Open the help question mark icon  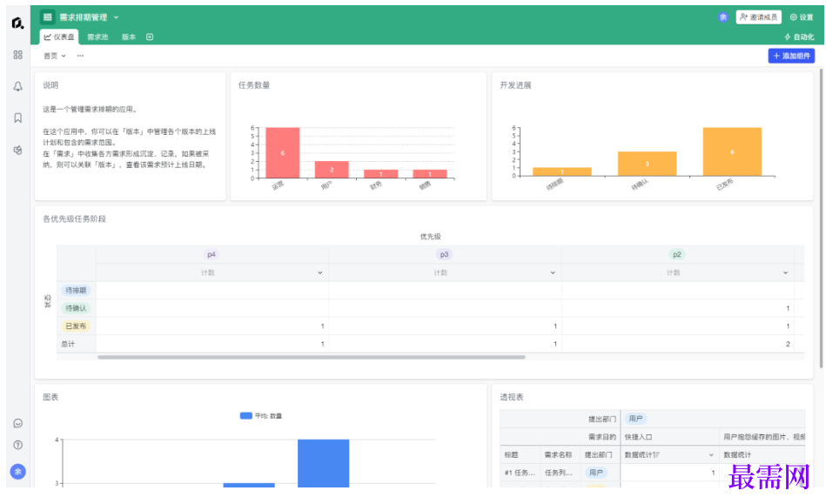[x=17, y=445]
